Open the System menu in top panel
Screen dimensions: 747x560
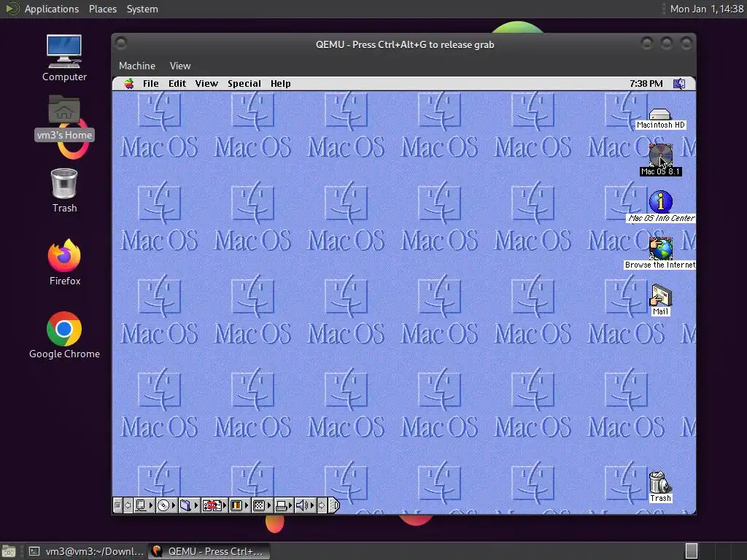(x=142, y=9)
